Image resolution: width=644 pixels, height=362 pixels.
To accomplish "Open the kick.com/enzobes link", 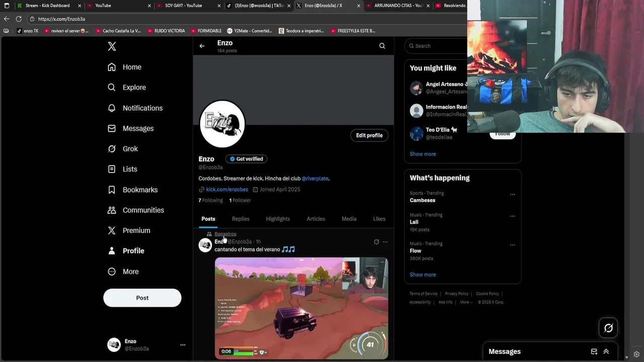I will point(227,190).
